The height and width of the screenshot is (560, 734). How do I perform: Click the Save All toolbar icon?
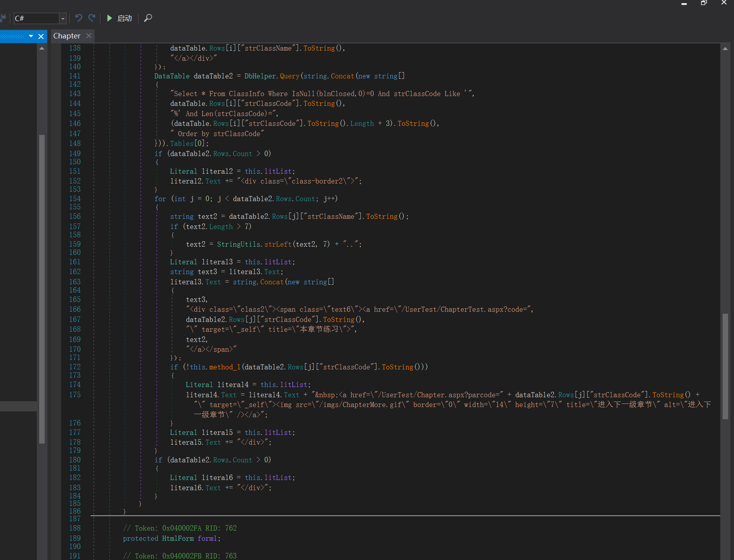click(x=3, y=18)
